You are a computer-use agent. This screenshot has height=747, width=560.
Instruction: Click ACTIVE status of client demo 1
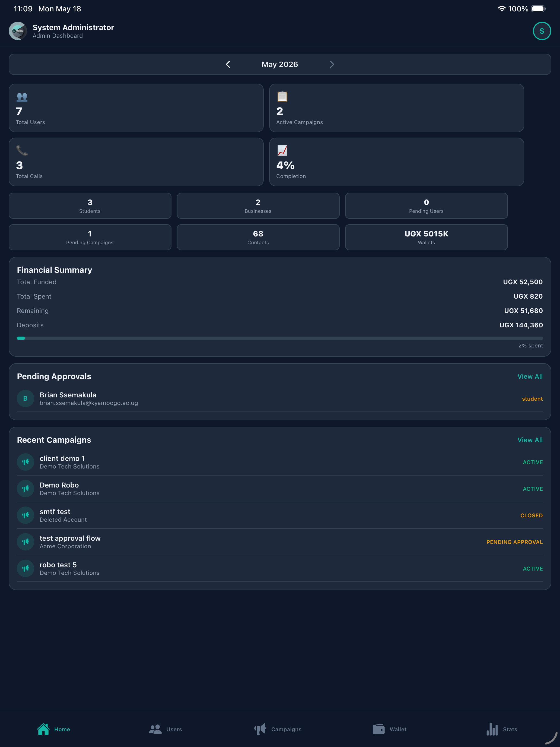(533, 462)
